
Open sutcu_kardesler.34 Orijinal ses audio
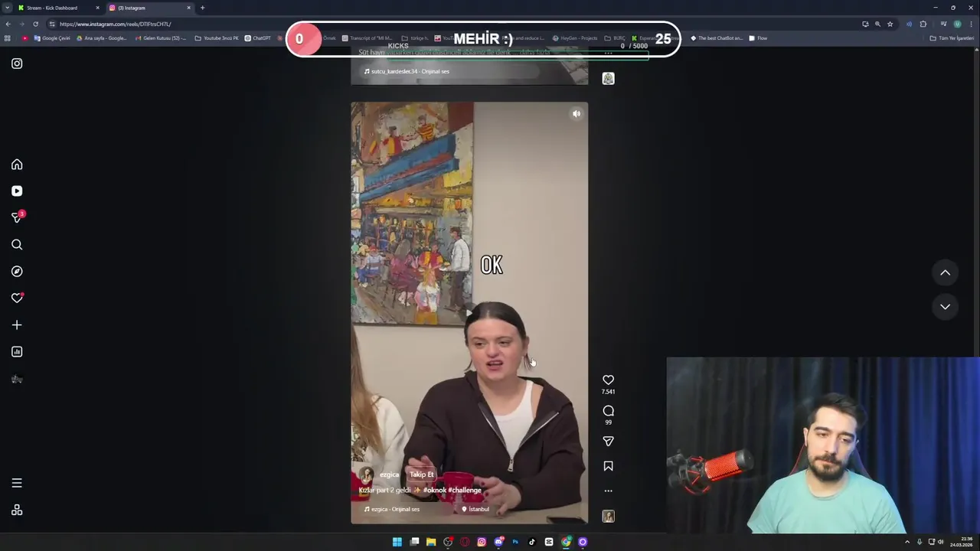407,71
